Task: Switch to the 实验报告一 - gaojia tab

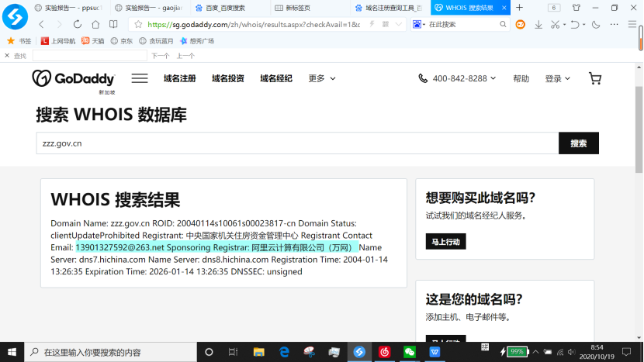Action: click(149, 8)
